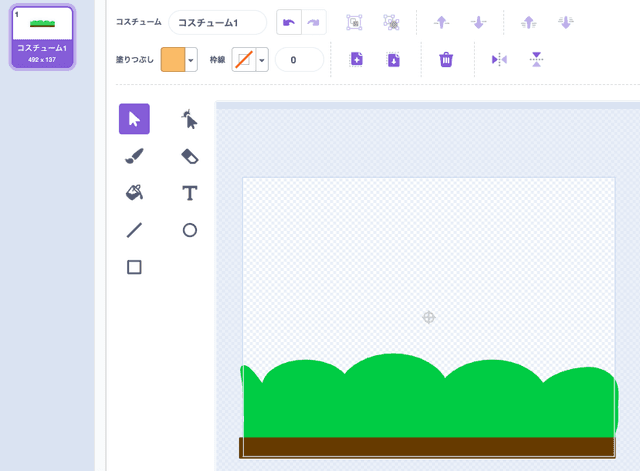Choose the Circle tool

189,230
